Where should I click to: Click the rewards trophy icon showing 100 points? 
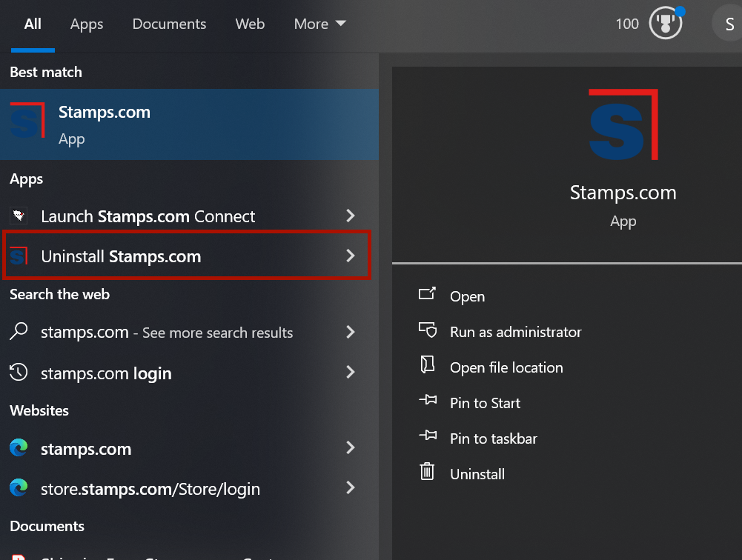pos(665,23)
